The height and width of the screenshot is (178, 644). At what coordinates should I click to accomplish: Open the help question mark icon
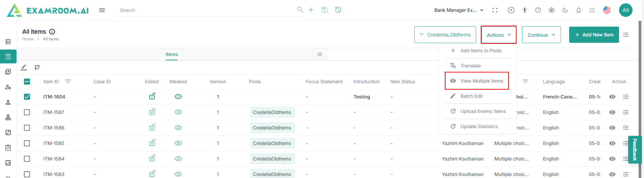[x=538, y=10]
